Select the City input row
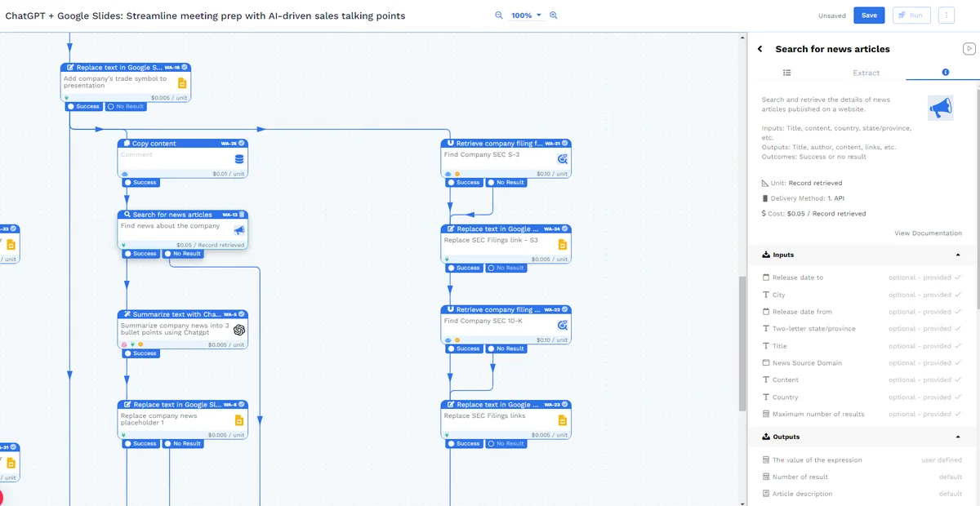This screenshot has width=980, height=506. coord(862,295)
